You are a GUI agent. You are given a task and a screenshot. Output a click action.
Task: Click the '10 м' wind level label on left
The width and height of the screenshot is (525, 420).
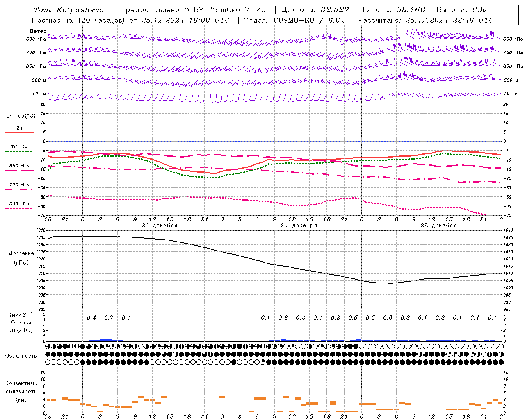point(39,94)
